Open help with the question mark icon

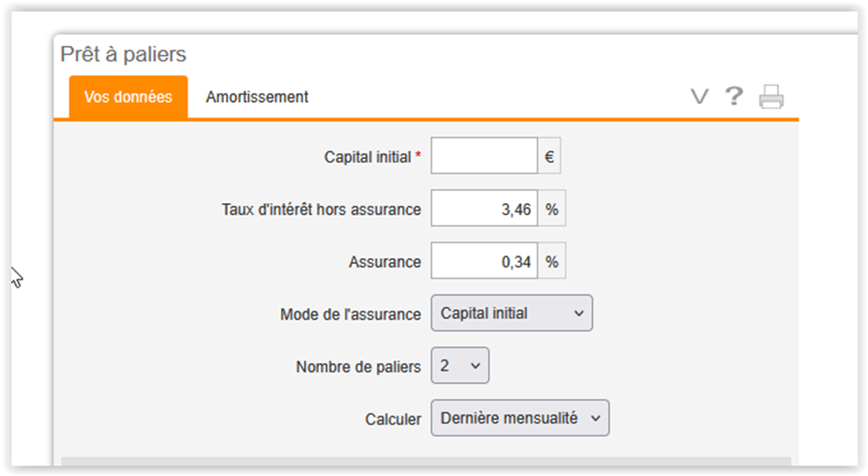[x=734, y=96]
